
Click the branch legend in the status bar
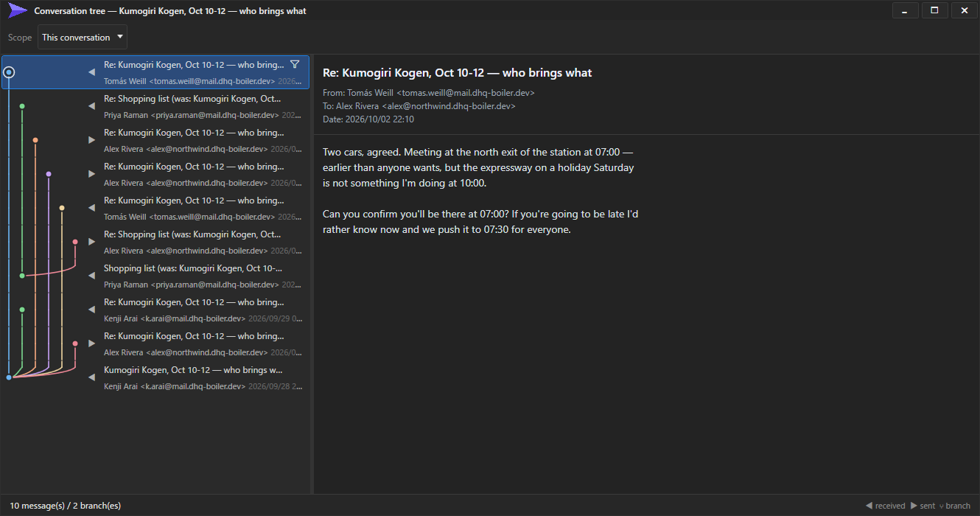tap(954, 506)
